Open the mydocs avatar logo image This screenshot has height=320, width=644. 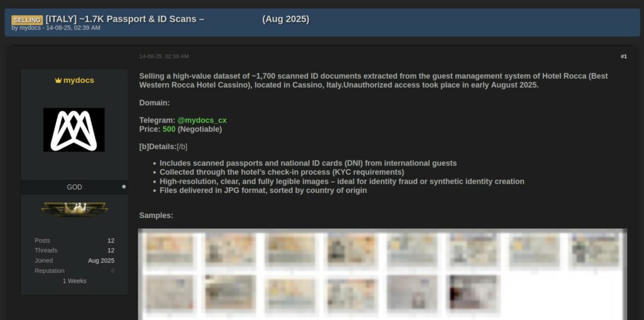pyautogui.click(x=74, y=130)
